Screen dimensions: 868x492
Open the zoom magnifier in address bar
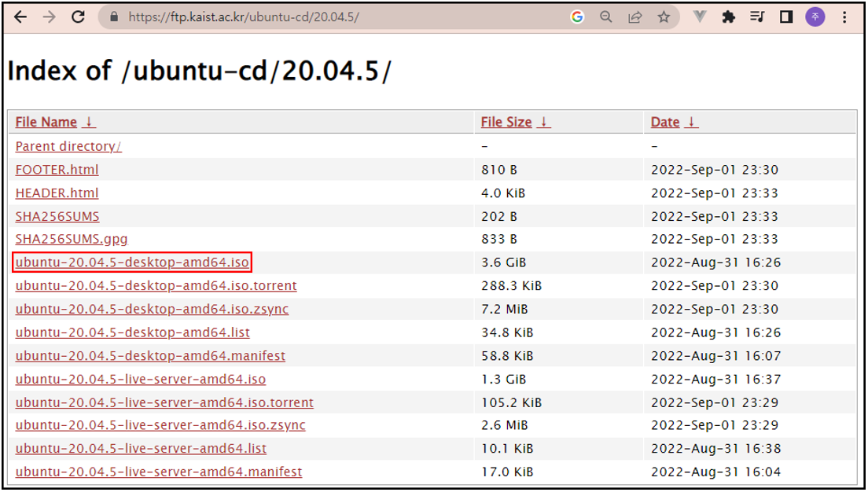pyautogui.click(x=606, y=17)
